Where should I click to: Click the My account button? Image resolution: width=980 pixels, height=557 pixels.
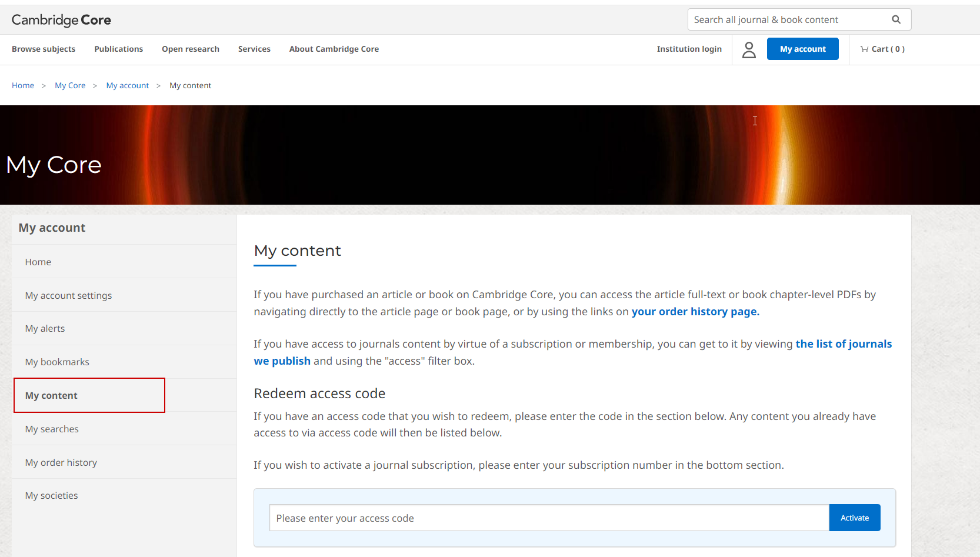(x=802, y=49)
